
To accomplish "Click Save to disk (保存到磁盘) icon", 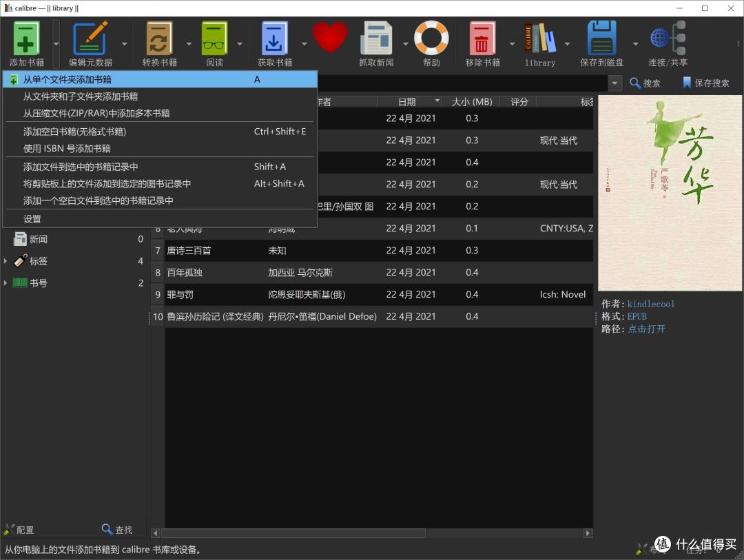I will (x=601, y=38).
